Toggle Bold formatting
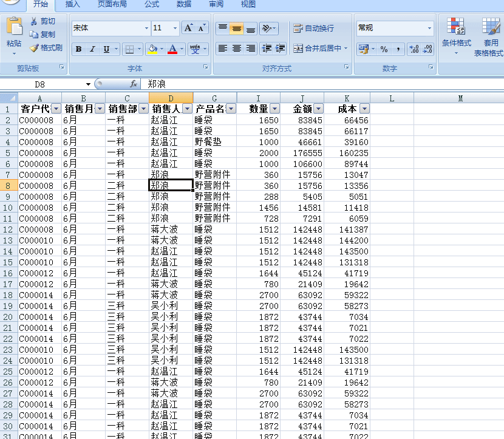Viewport: 504px width, 439px height. (x=78, y=49)
